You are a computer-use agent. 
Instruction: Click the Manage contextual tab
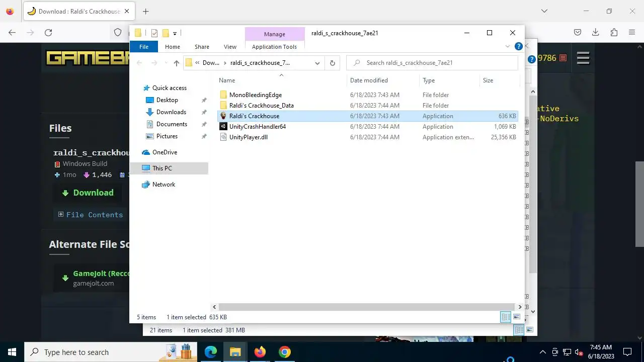pos(275,34)
